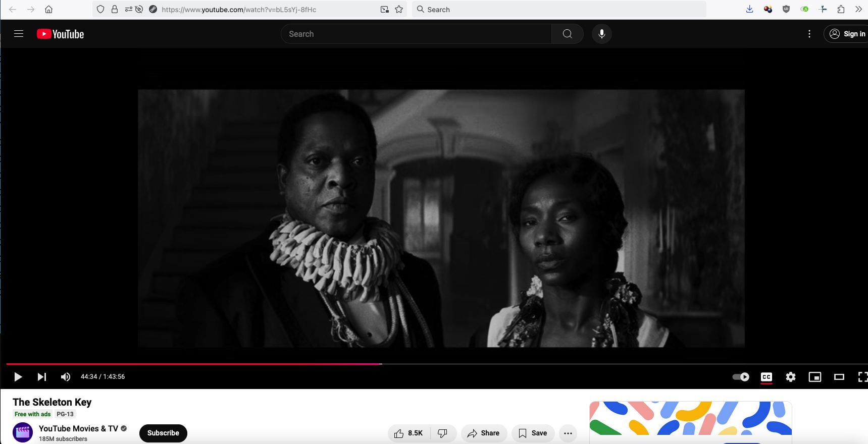Select the YouTube URL in the address bar
The height and width of the screenshot is (444, 868).
tap(239, 10)
